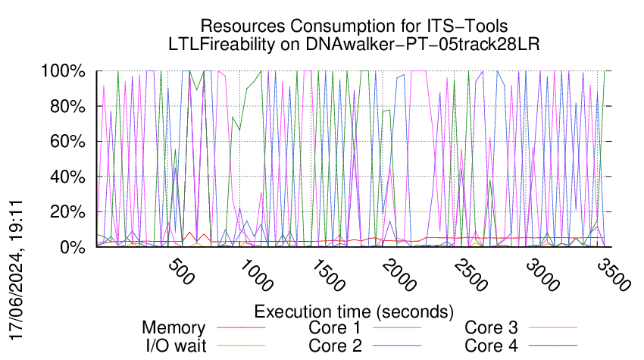This screenshot has width=644, height=360.
Task: Click the 40% y-axis label
Action: point(67,177)
